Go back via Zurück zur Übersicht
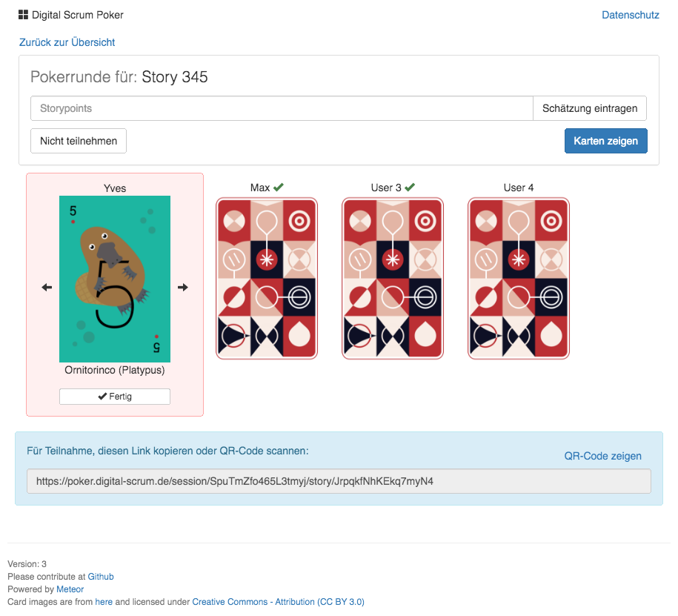 coord(67,42)
